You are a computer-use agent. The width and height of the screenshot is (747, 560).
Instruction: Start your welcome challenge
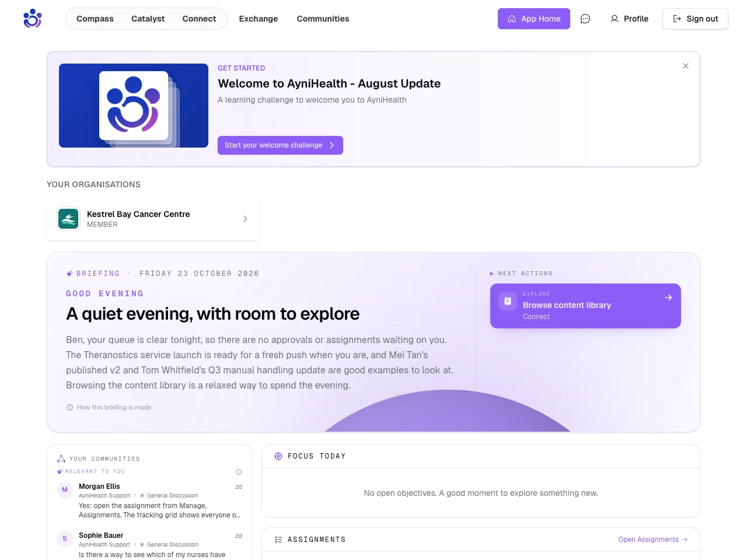click(x=280, y=145)
